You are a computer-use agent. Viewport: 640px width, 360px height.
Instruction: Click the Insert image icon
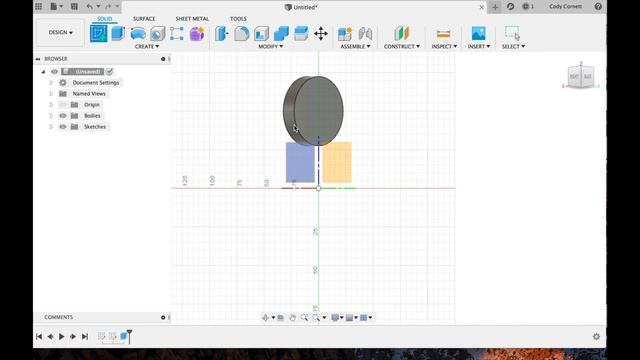click(479, 33)
